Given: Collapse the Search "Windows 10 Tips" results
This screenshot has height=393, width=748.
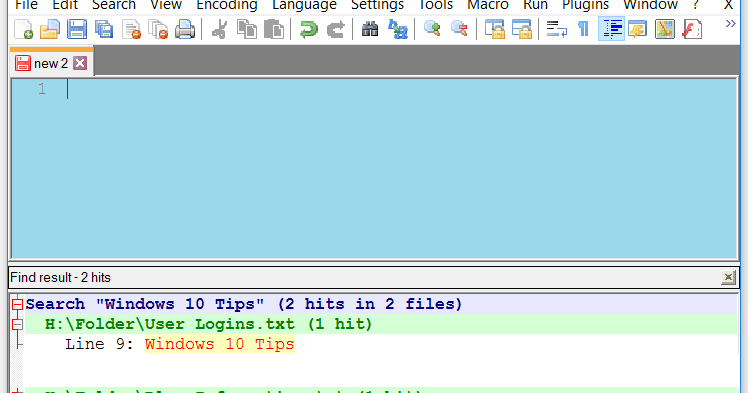Looking at the screenshot, I should (17, 304).
